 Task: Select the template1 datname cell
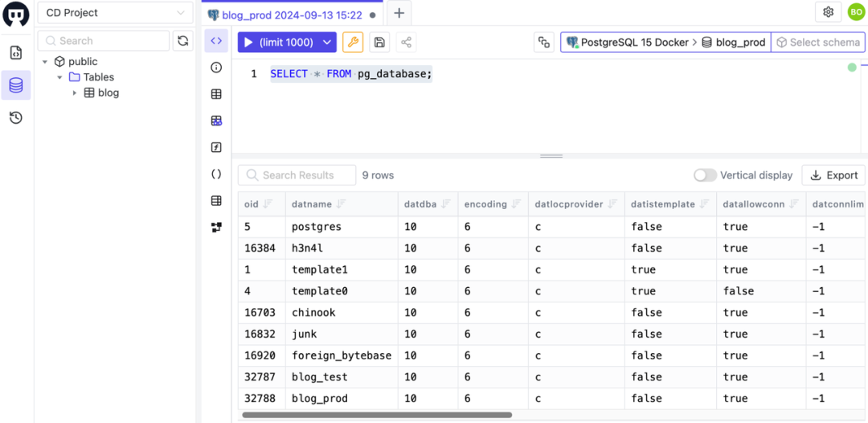point(342,269)
